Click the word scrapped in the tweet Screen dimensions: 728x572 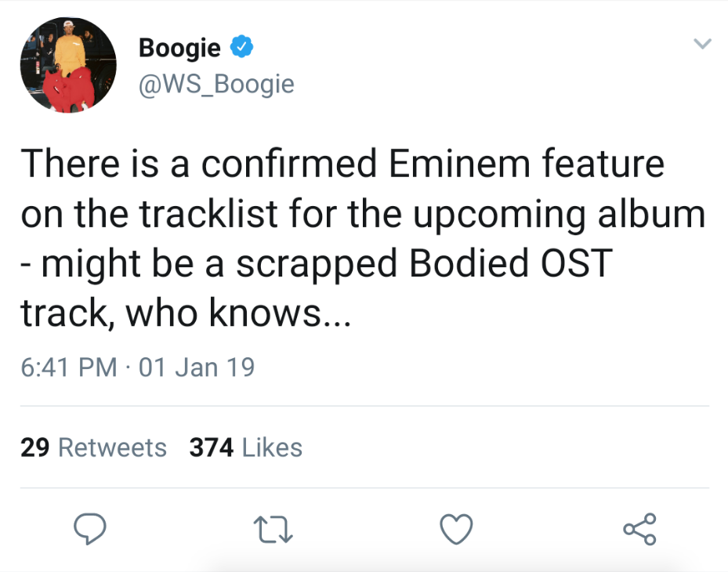coord(317,264)
